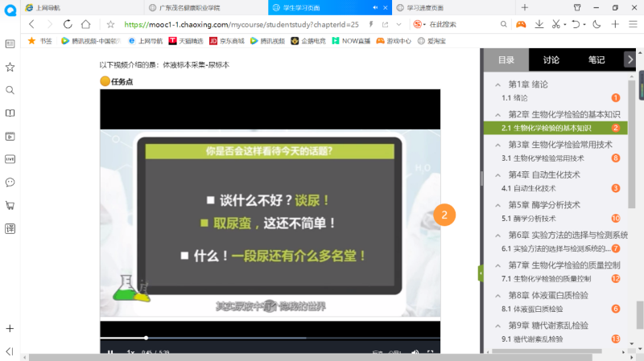Click the browser refresh button

(67, 24)
